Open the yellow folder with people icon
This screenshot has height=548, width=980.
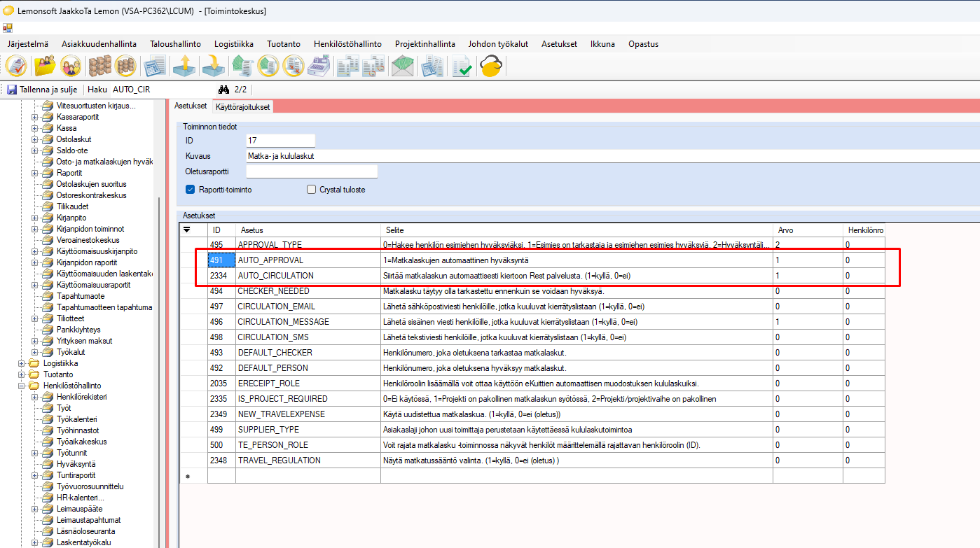(45, 66)
